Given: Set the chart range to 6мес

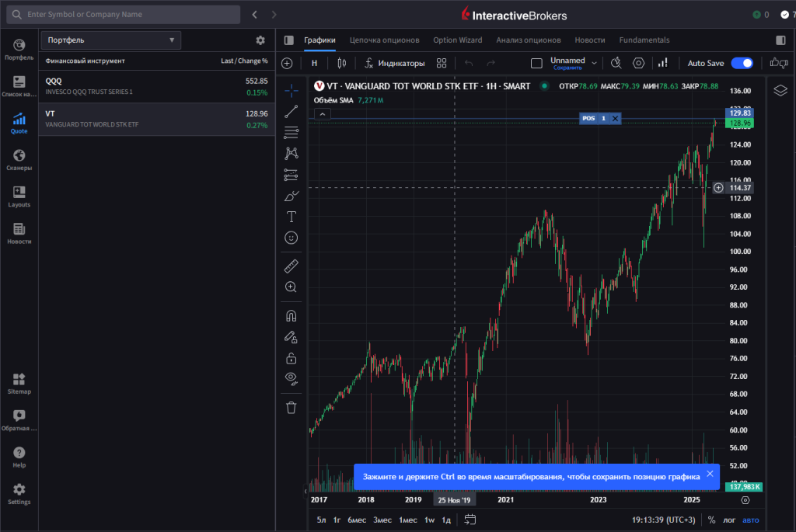Looking at the screenshot, I should click(x=357, y=520).
